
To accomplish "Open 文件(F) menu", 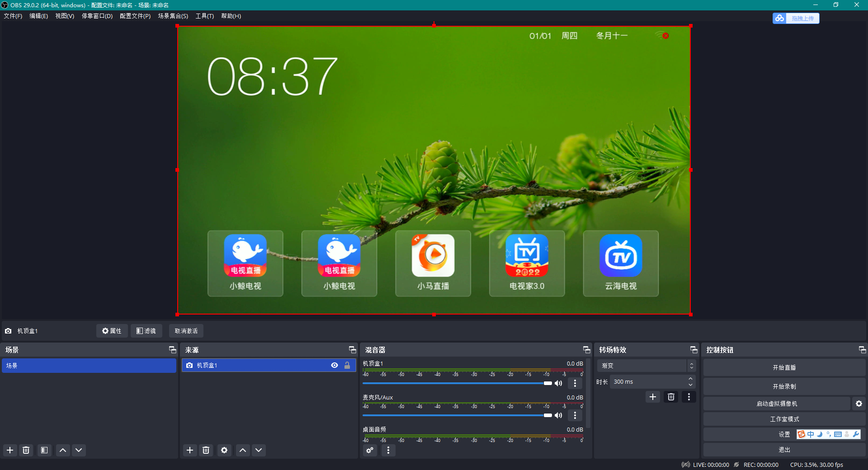I will coord(13,16).
